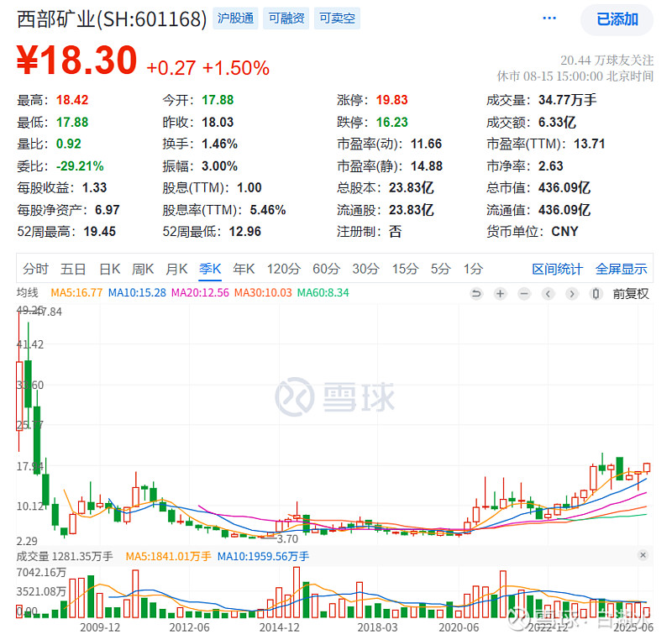Click the 今开 value 17.88

pos(218,100)
